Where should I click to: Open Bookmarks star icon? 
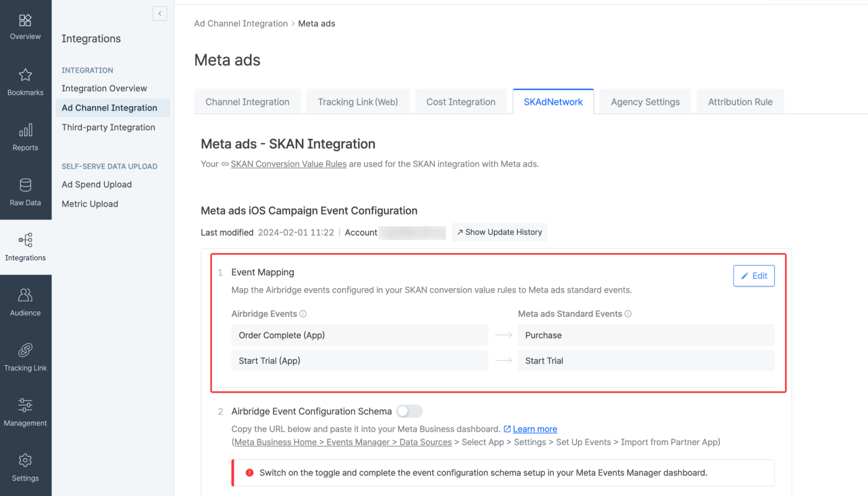tap(25, 76)
